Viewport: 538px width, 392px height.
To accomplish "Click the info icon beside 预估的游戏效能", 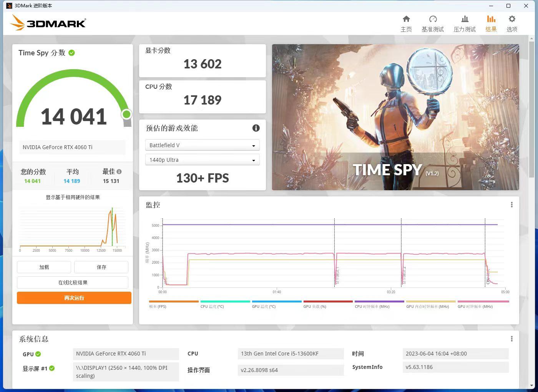I will pyautogui.click(x=256, y=128).
